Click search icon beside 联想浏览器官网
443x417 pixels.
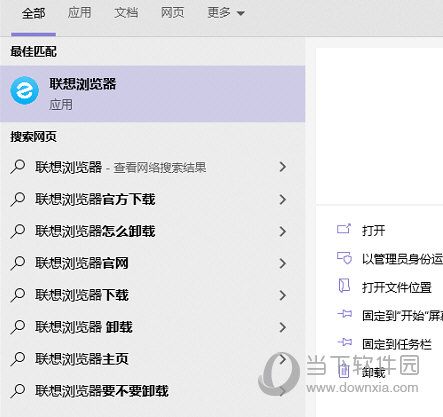coord(18,263)
